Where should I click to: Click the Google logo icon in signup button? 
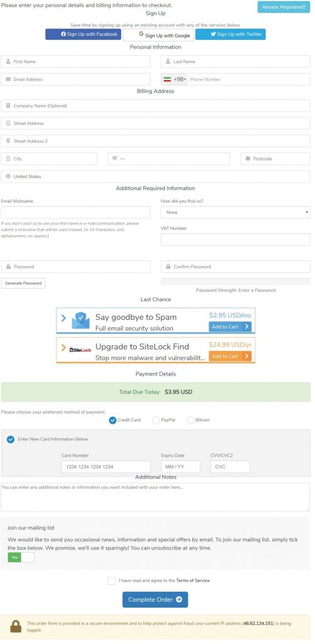point(141,35)
